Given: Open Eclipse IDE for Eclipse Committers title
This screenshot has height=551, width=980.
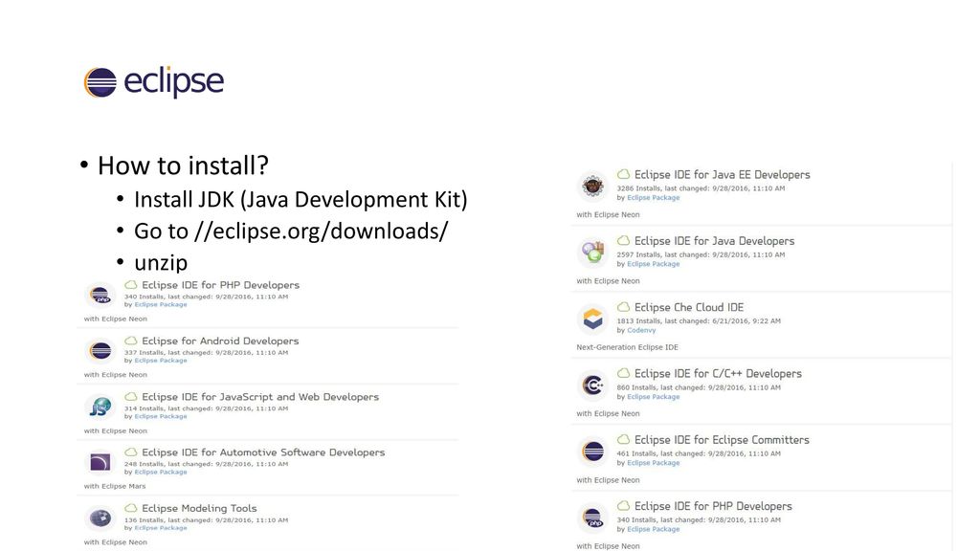Looking at the screenshot, I should coord(722,440).
